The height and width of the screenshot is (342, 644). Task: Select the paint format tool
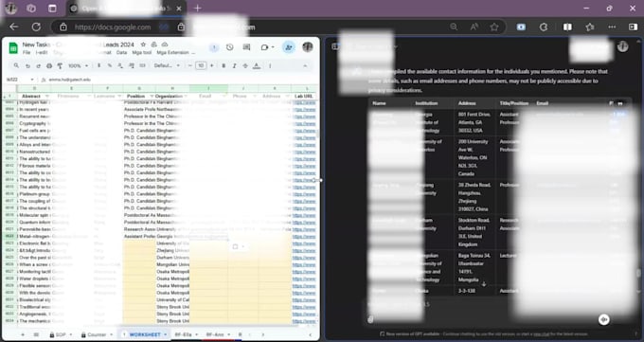[x=60, y=65]
